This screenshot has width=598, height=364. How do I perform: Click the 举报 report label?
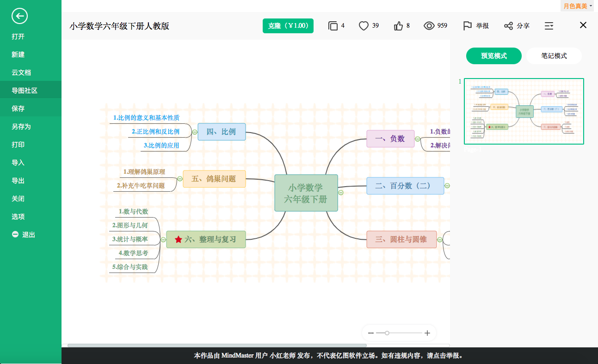[x=482, y=26]
